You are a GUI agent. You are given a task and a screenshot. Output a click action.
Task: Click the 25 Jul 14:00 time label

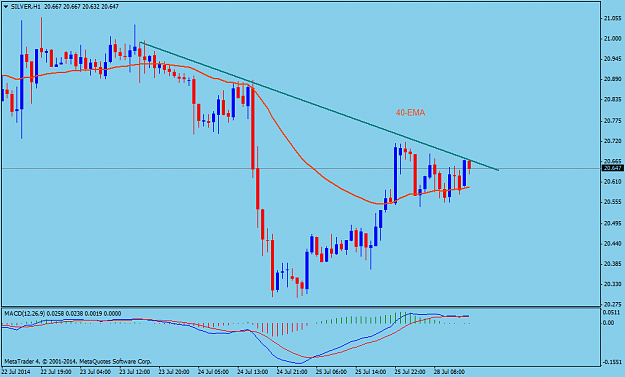point(371,372)
